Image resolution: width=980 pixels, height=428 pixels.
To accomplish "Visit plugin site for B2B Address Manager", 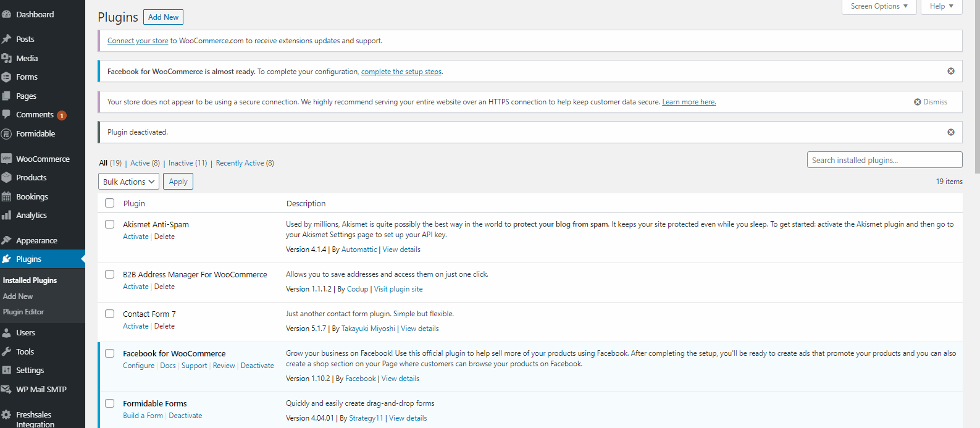I will [398, 289].
